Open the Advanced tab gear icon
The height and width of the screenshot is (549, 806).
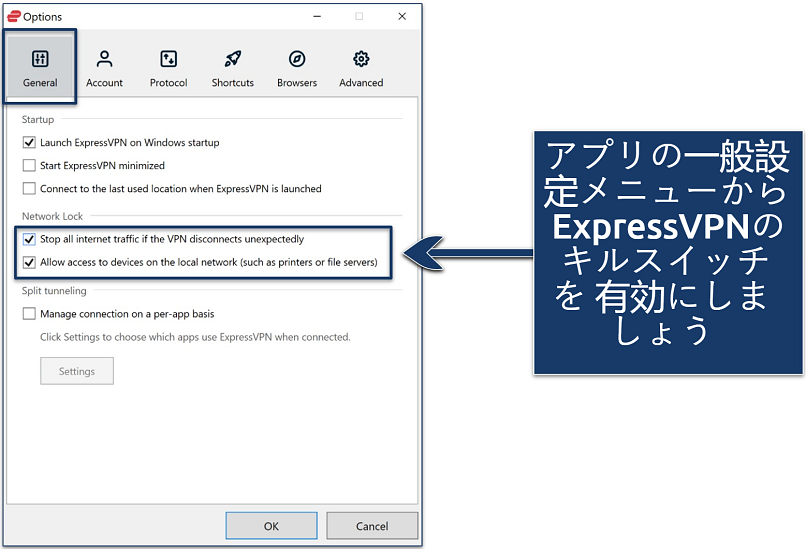click(361, 59)
